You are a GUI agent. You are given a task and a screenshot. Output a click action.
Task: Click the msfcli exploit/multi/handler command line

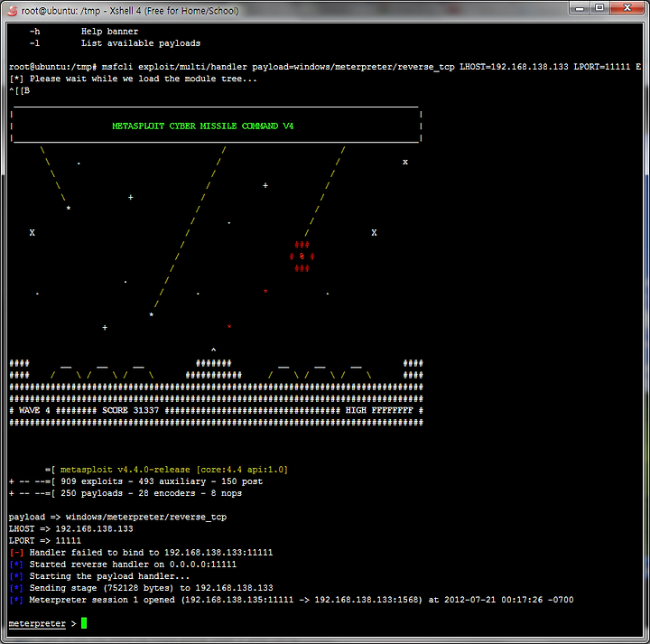tap(325, 67)
